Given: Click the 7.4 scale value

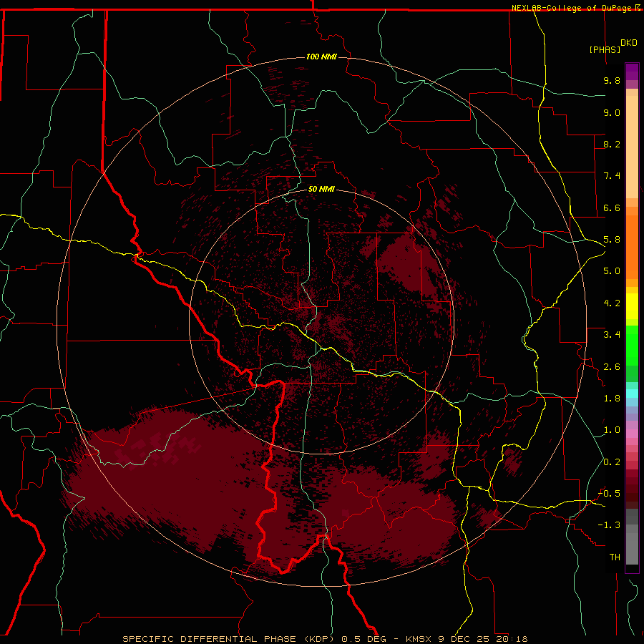Looking at the screenshot, I should tap(612, 176).
